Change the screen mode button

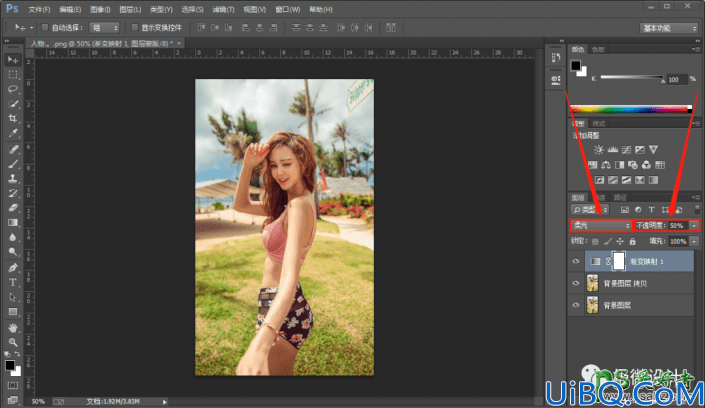tap(13, 400)
